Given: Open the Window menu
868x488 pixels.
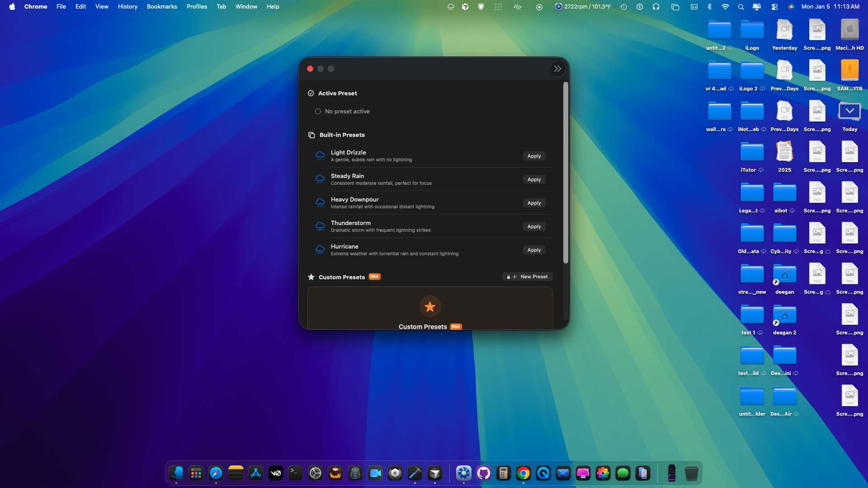Looking at the screenshot, I should 246,6.
